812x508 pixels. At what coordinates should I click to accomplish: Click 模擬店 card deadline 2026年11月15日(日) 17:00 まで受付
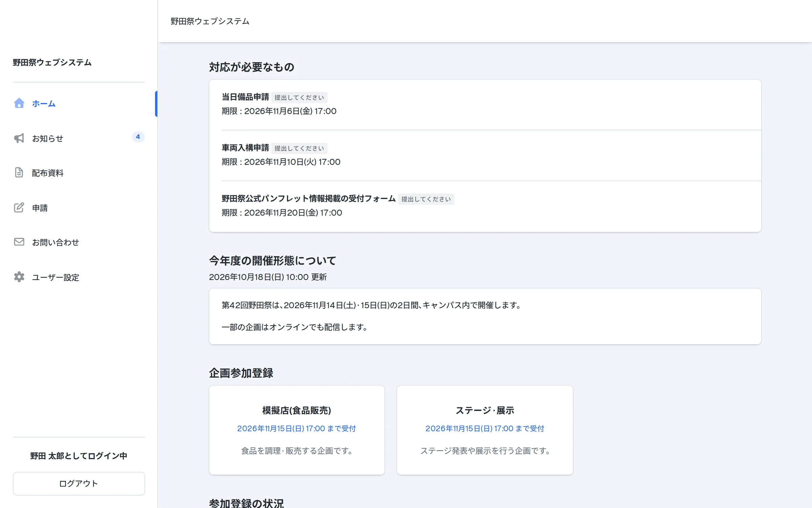[296, 428]
